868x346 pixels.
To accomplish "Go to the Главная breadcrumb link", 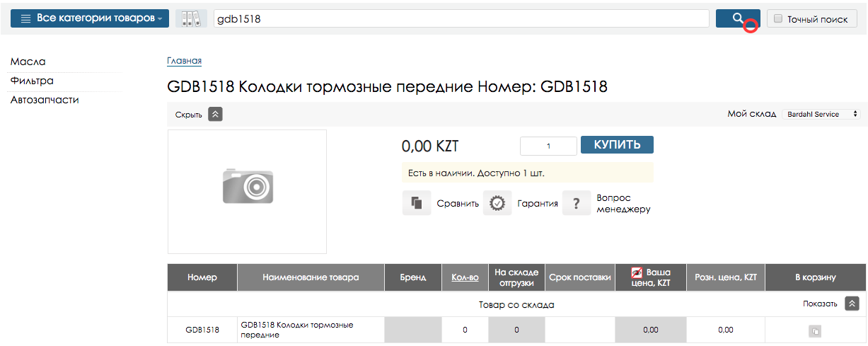I will click(x=184, y=61).
